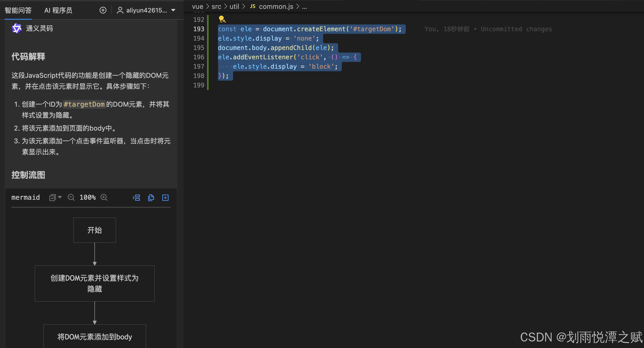Expand the aliyun42615 account dropdown
644x348 pixels.
point(173,10)
